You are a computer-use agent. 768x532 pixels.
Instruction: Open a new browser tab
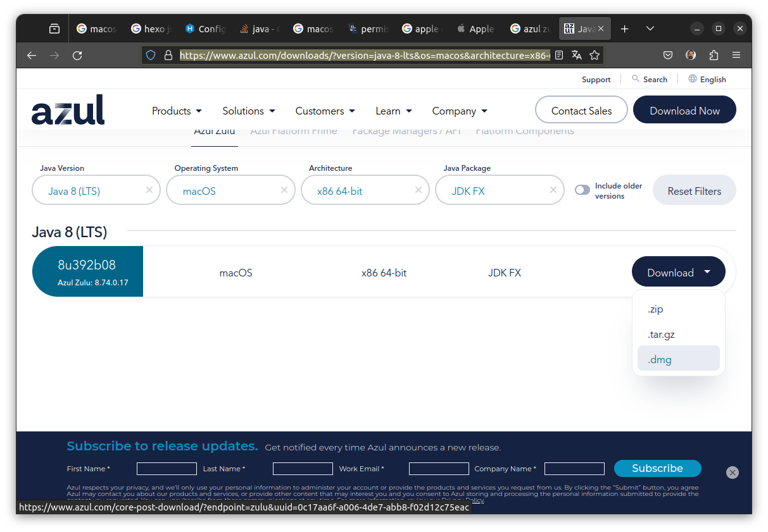click(x=625, y=29)
